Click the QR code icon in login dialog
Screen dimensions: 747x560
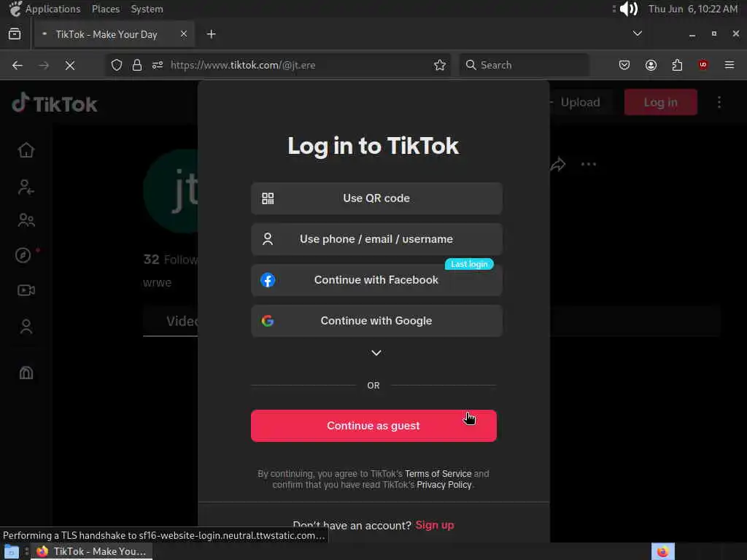coord(268,198)
